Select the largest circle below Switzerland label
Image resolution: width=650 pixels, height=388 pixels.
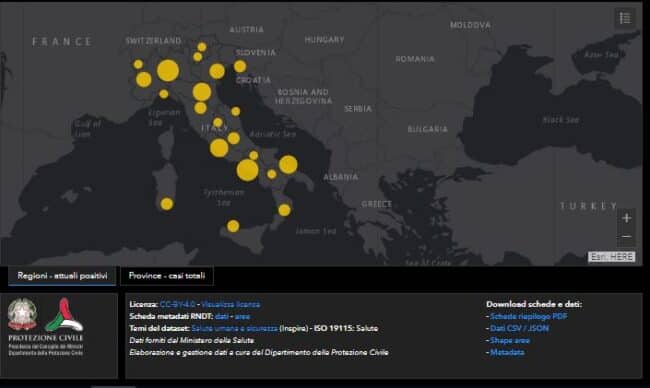(168, 70)
